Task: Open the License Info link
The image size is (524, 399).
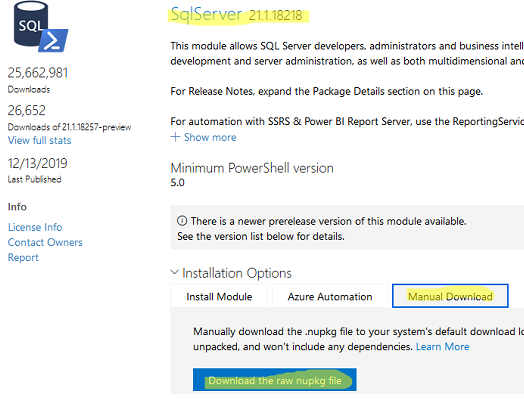Action: click(x=35, y=227)
